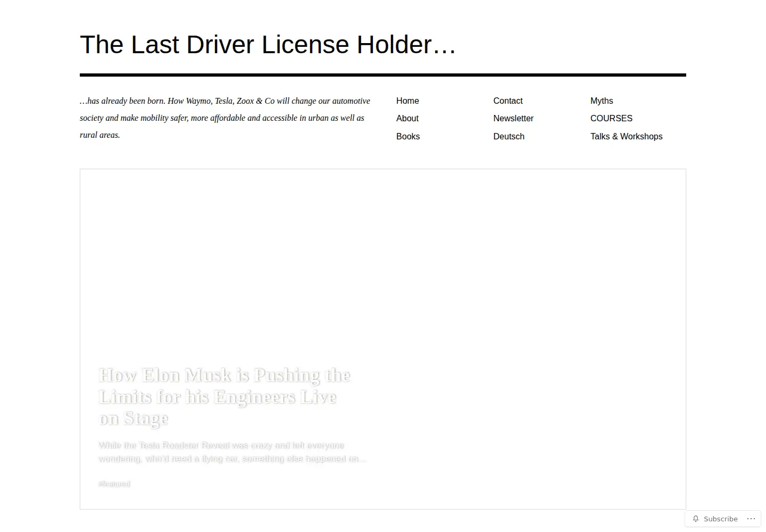This screenshot has width=766, height=532.
Task: Click the Subscribe button
Action: (x=715, y=519)
